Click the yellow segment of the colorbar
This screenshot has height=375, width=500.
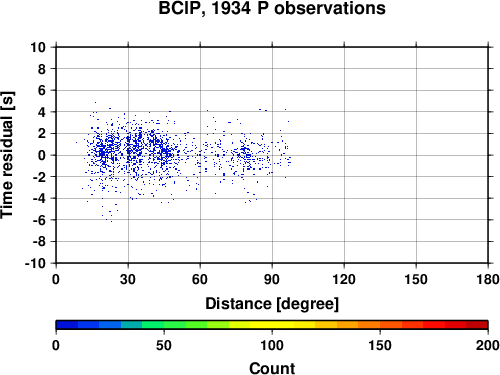[272, 325]
